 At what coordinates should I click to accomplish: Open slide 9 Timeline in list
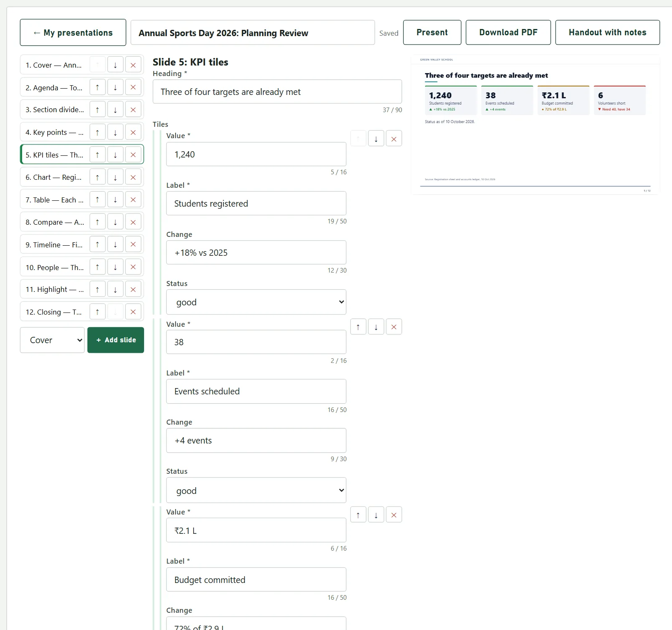pyautogui.click(x=54, y=244)
